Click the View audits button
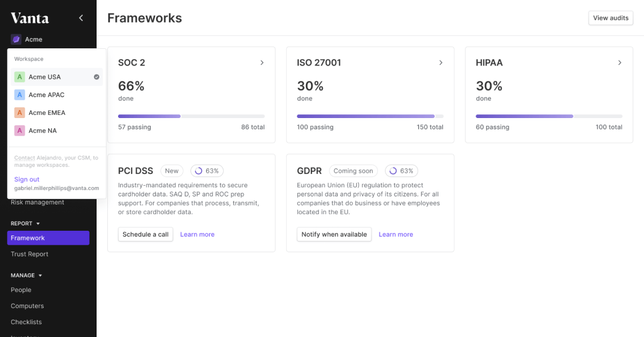The width and height of the screenshot is (644, 337). pyautogui.click(x=610, y=18)
